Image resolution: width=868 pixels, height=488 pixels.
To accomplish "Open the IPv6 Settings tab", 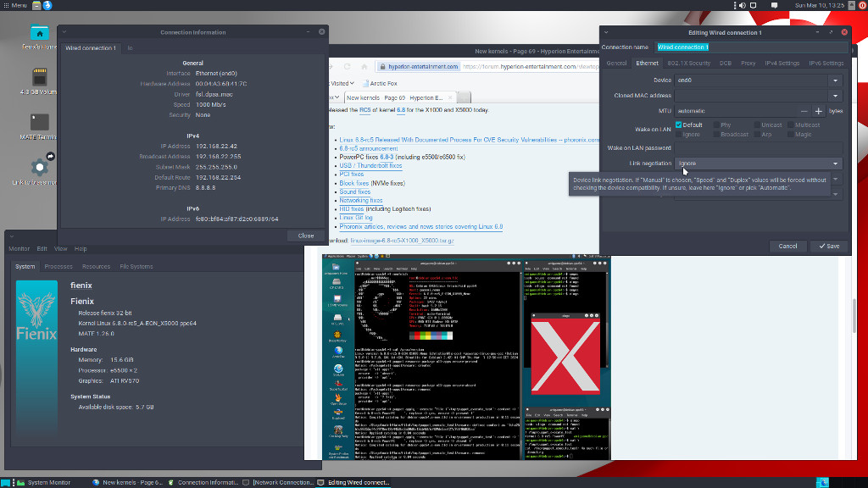I will pyautogui.click(x=826, y=63).
